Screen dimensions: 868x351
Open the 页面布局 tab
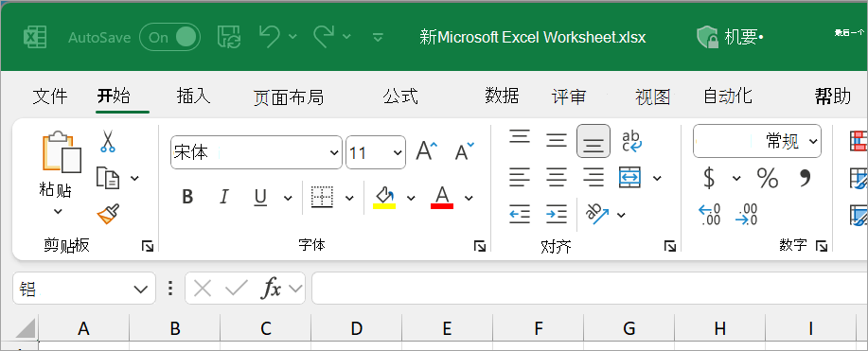point(289,97)
